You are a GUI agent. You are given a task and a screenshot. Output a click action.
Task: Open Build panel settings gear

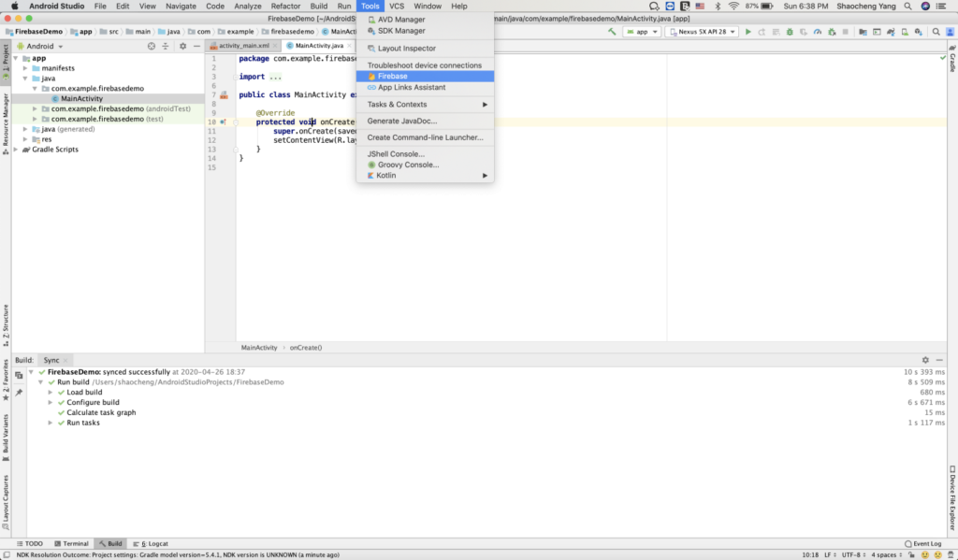point(925,360)
